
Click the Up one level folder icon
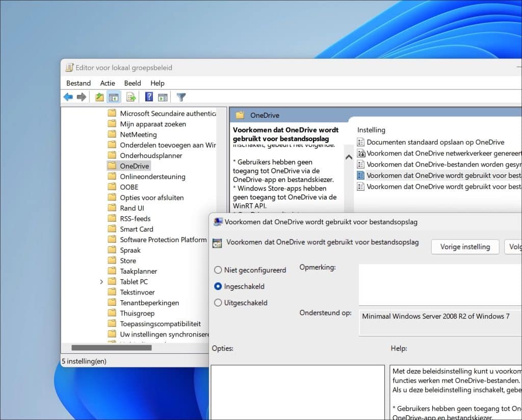pos(99,97)
